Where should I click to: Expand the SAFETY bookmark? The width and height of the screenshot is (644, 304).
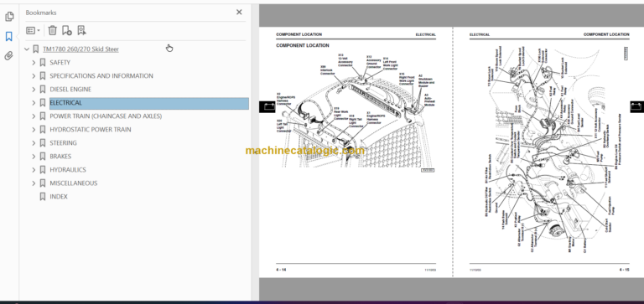[x=34, y=63]
